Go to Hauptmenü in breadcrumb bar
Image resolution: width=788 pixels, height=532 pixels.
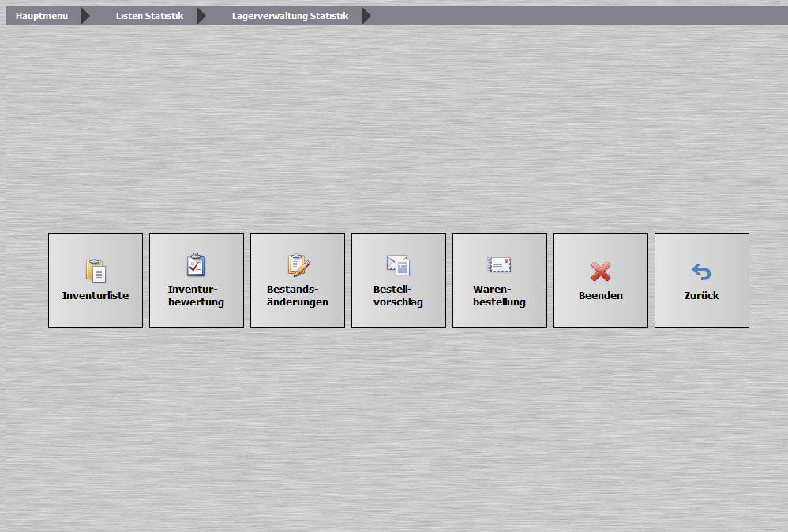tap(42, 16)
